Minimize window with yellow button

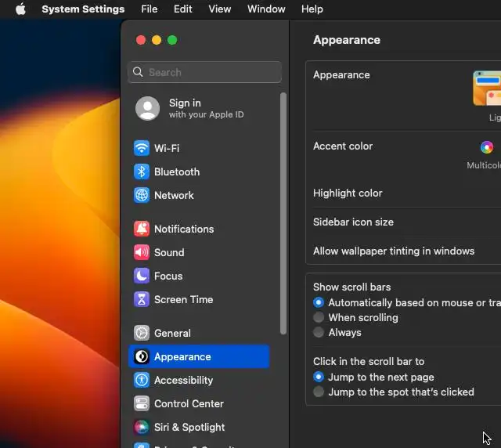tap(157, 40)
